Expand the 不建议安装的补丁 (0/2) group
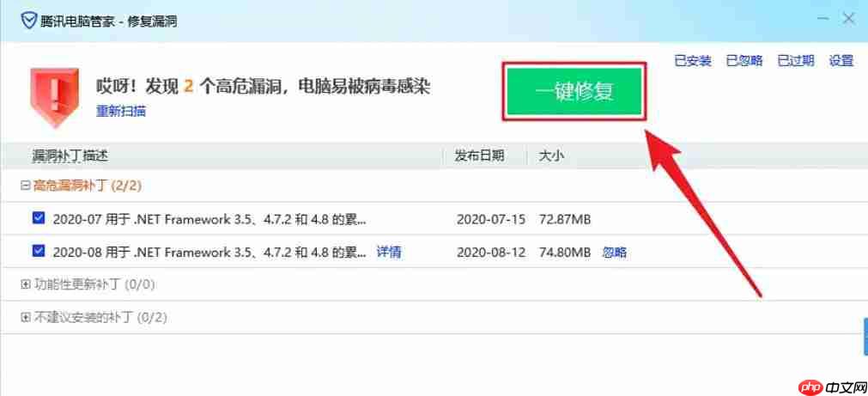 pos(24,318)
